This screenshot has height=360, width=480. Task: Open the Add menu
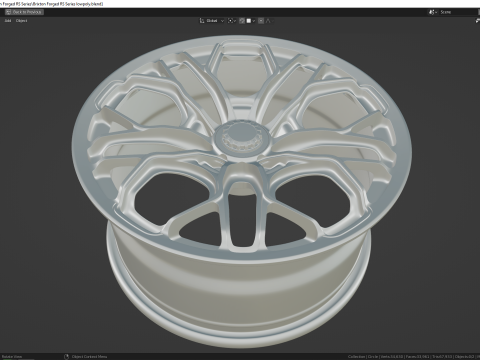click(x=8, y=21)
